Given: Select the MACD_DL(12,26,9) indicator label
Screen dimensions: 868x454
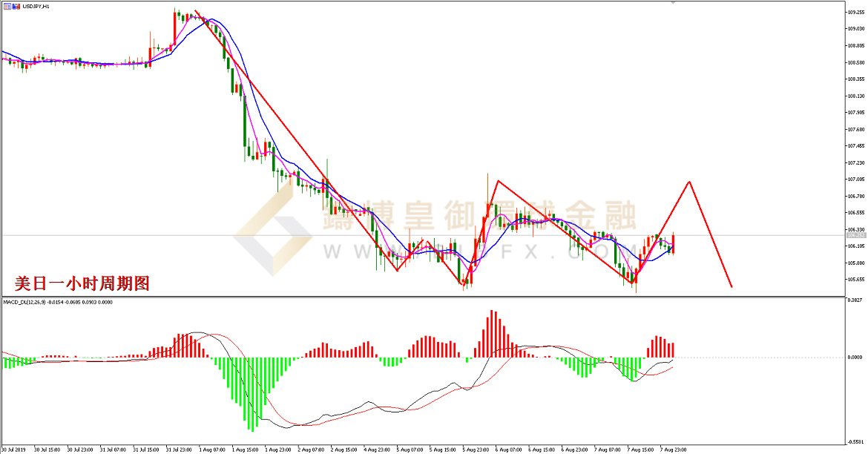Looking at the screenshot, I should click(x=27, y=303).
